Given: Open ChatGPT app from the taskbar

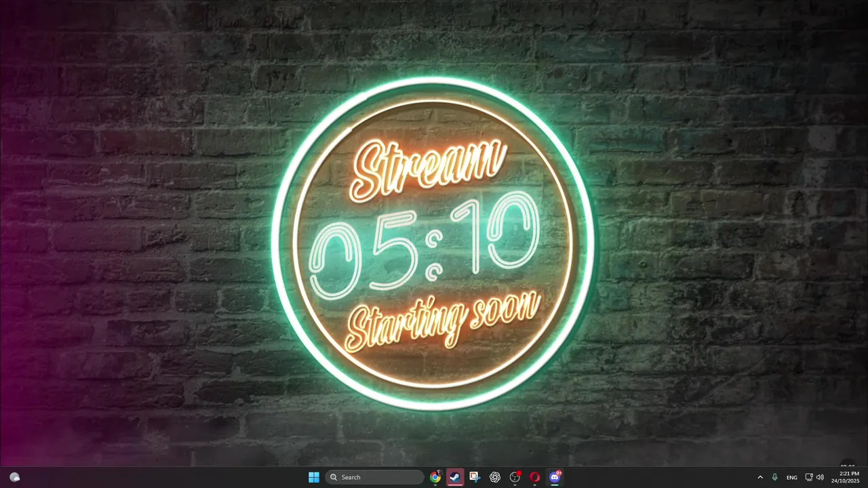Looking at the screenshot, I should (495, 477).
